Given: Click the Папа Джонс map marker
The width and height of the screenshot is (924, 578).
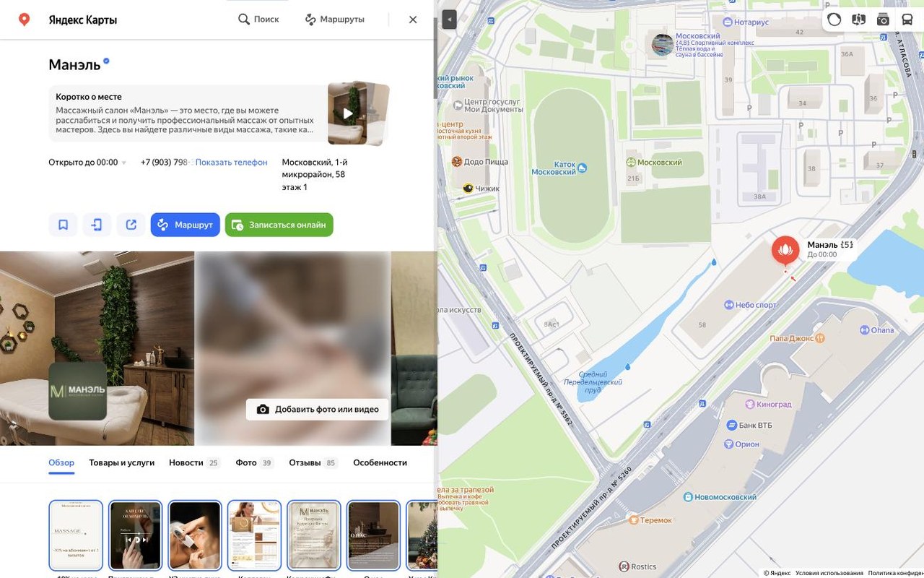Looking at the screenshot, I should 797,337.
